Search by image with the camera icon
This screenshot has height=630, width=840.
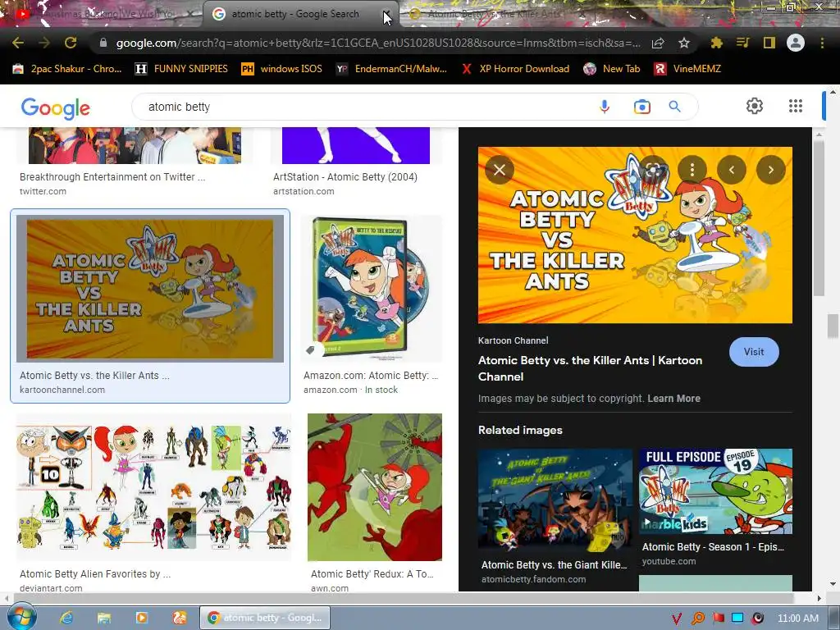coord(641,107)
